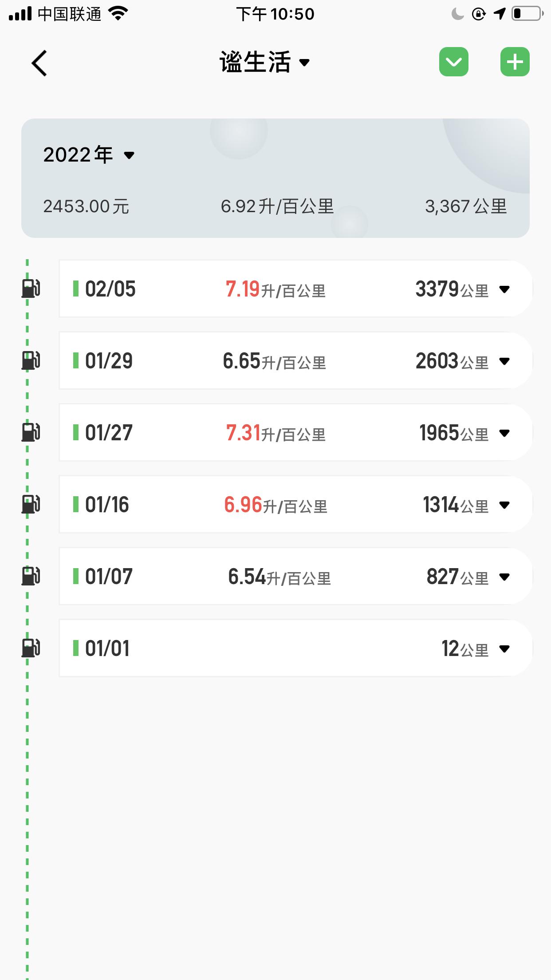Tap the green plus add-record icon
Screen dimensions: 551x980
515,62
